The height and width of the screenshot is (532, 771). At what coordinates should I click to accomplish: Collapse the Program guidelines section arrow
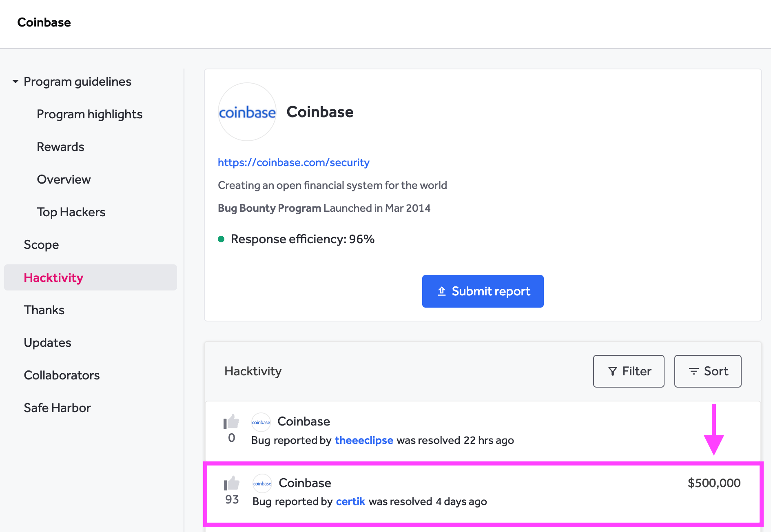(16, 82)
